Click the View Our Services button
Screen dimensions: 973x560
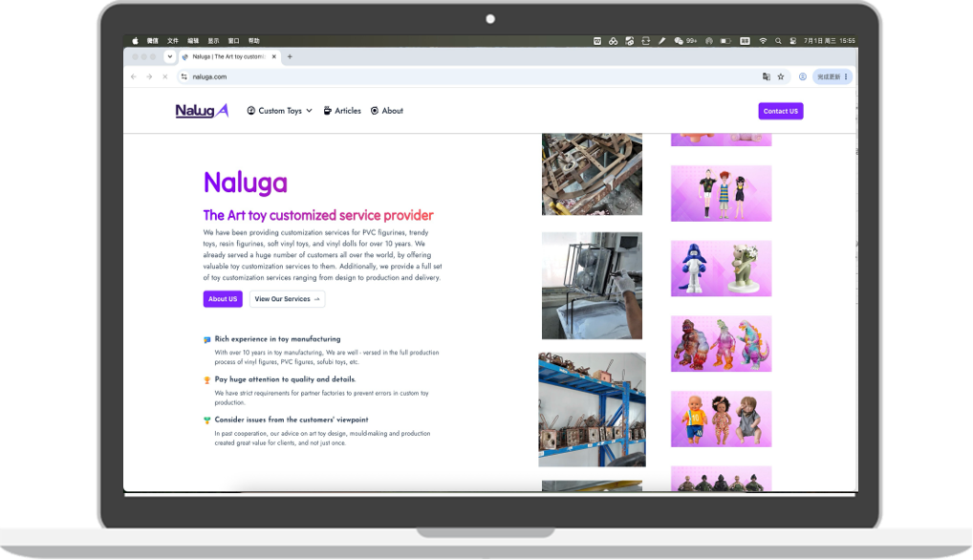click(x=287, y=299)
